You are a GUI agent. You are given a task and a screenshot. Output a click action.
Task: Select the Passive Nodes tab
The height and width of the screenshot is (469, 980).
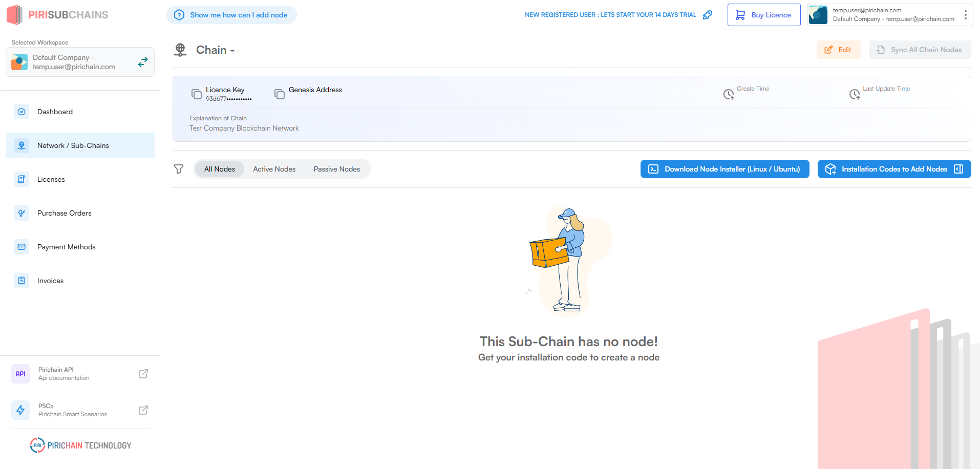point(336,169)
